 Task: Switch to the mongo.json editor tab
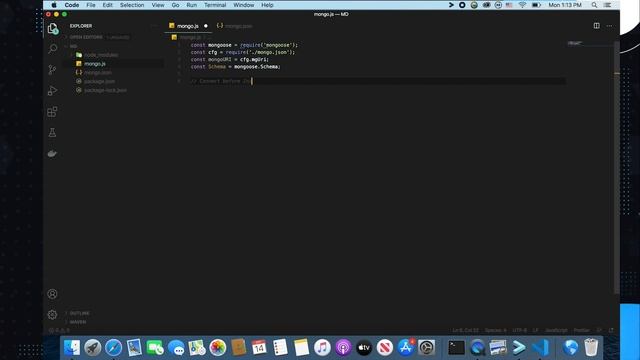tap(235, 26)
